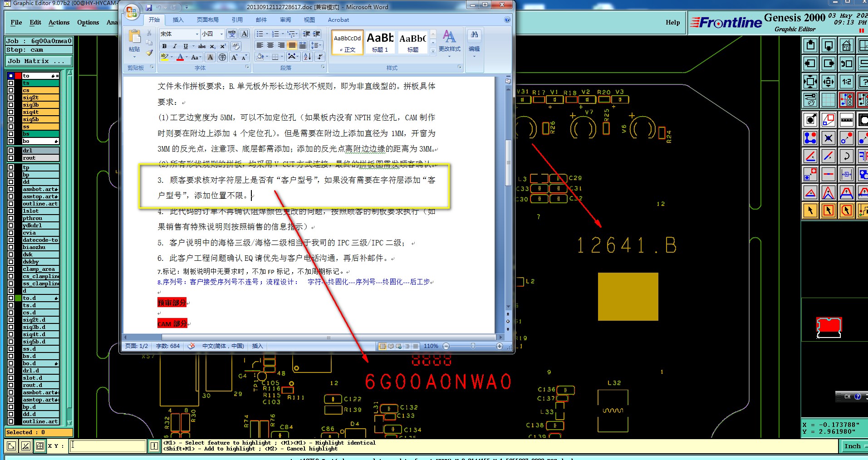
Task: Toggle the checkbox for layer sig3b
Action: [x=11, y=105]
